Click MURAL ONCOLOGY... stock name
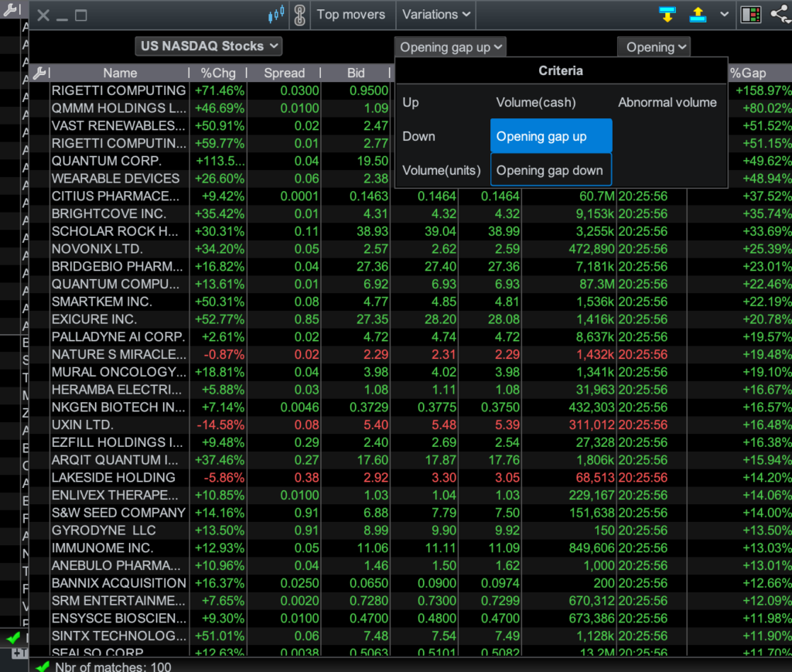792x672 pixels. pyautogui.click(x=118, y=373)
